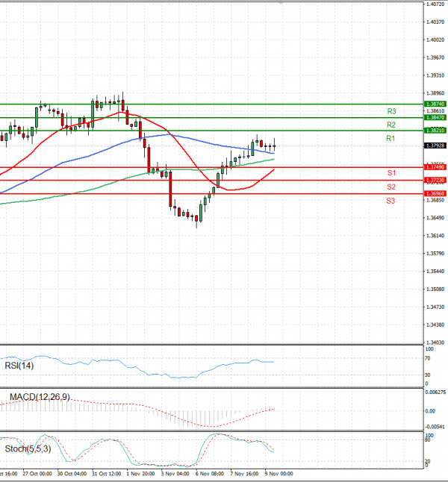Click the 1.36140 price axis value
The width and height of the screenshot is (448, 482).
click(435, 236)
